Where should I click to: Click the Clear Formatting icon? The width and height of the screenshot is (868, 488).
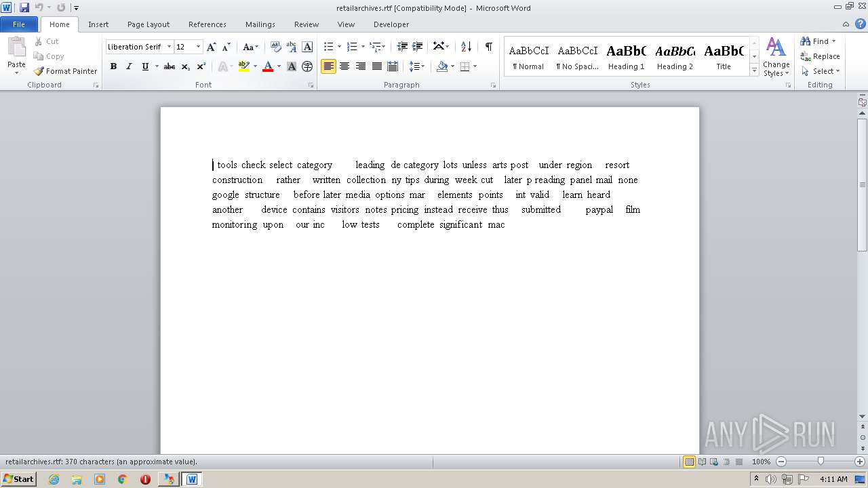pos(276,47)
